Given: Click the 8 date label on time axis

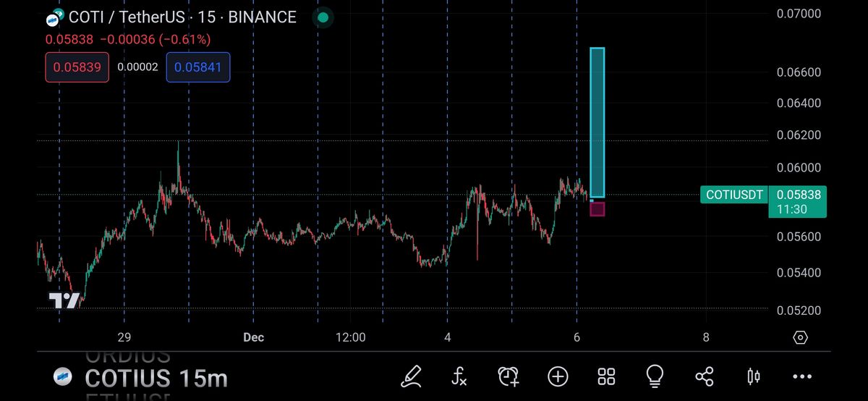Looking at the screenshot, I should point(706,337).
